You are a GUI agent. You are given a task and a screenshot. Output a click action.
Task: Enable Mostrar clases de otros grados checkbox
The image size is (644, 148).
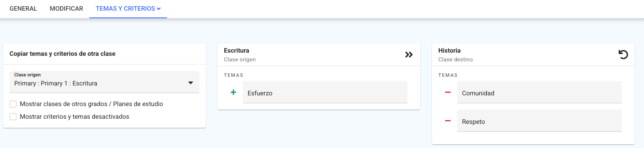[x=13, y=104]
